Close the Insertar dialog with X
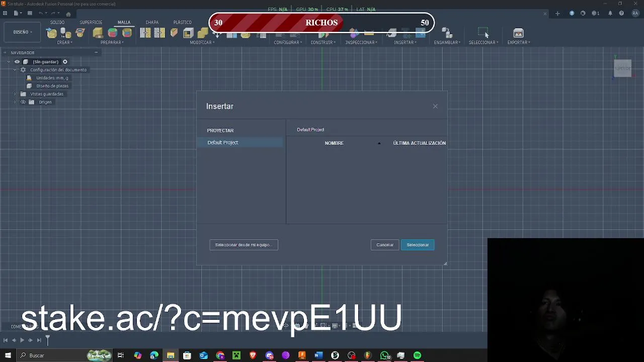This screenshot has width=644, height=362. coord(435,106)
